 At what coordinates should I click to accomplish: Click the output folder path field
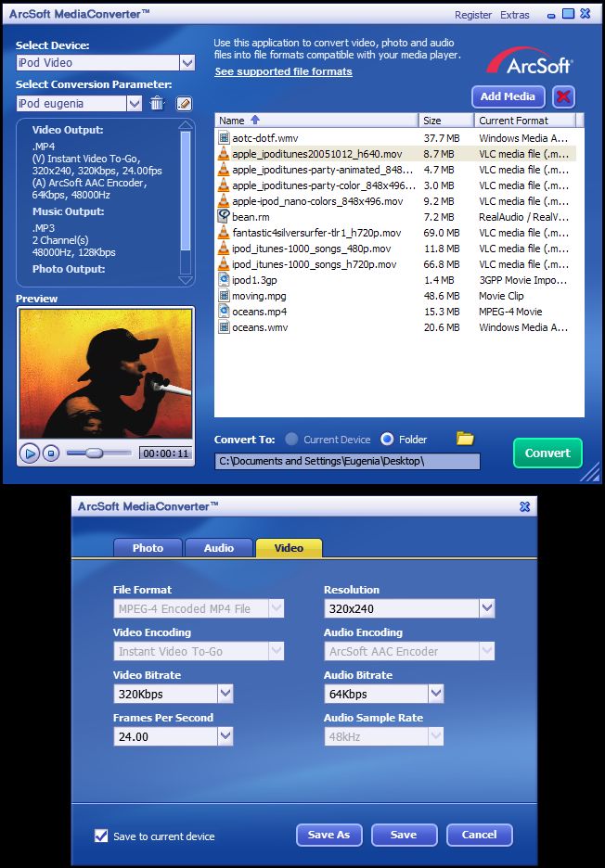point(347,461)
